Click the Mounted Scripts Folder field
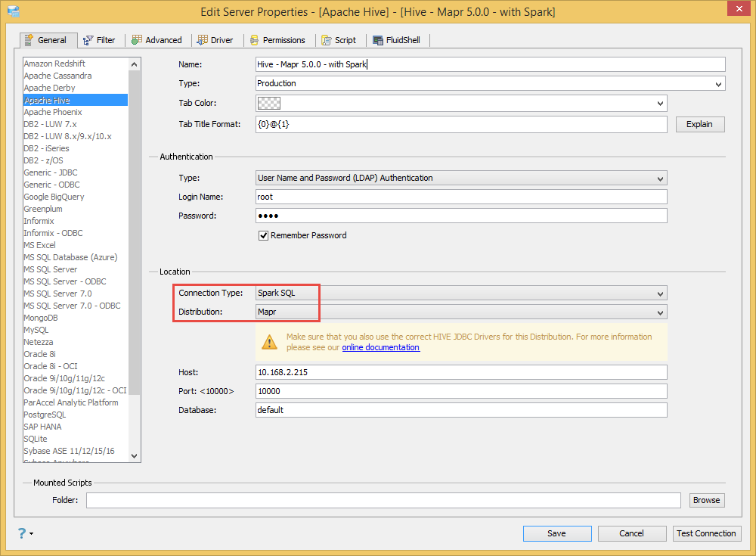 383,500
